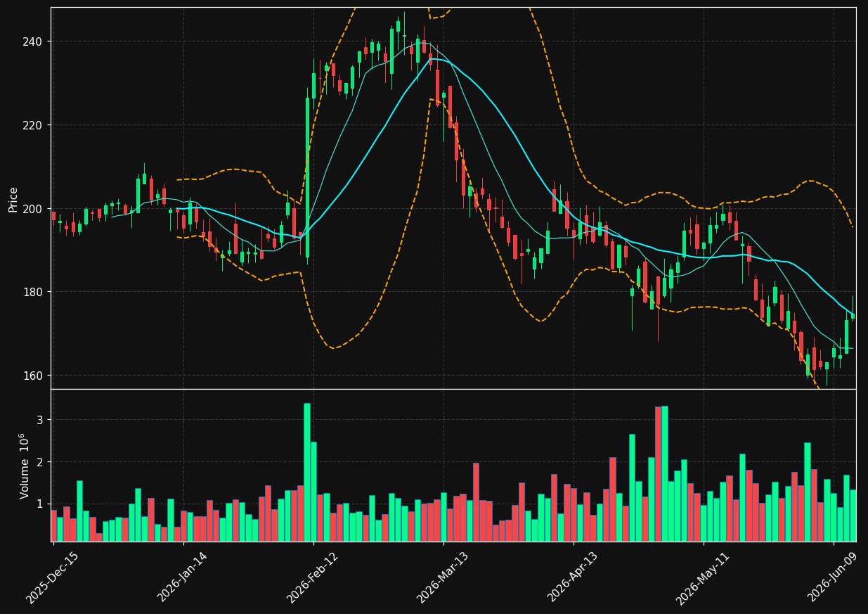Image resolution: width=868 pixels, height=614 pixels.
Task: Select the tallest green volume bar near Feb-12
Action: (x=307, y=472)
